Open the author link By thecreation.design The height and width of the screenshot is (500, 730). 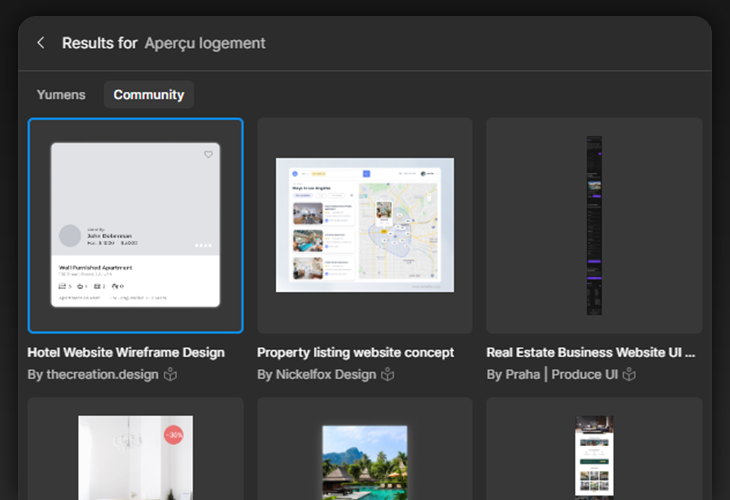point(93,375)
